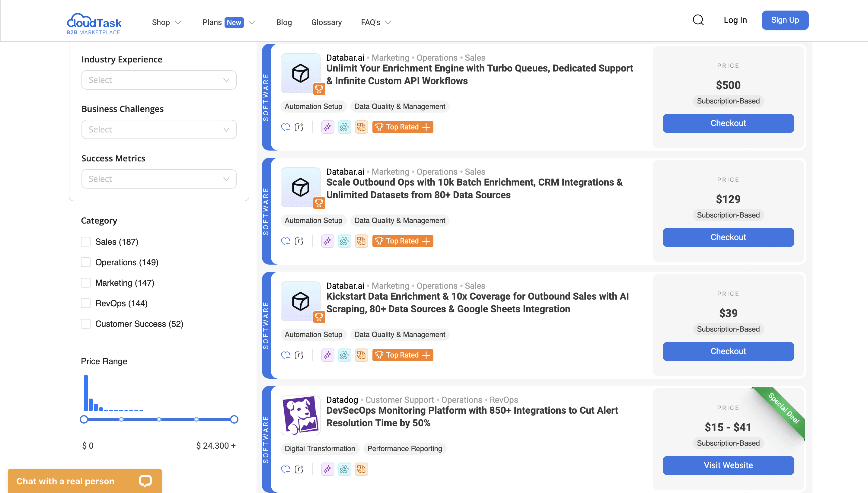This screenshot has height=493, width=868.
Task: Check the Sales (187) category filter
Action: click(x=86, y=241)
